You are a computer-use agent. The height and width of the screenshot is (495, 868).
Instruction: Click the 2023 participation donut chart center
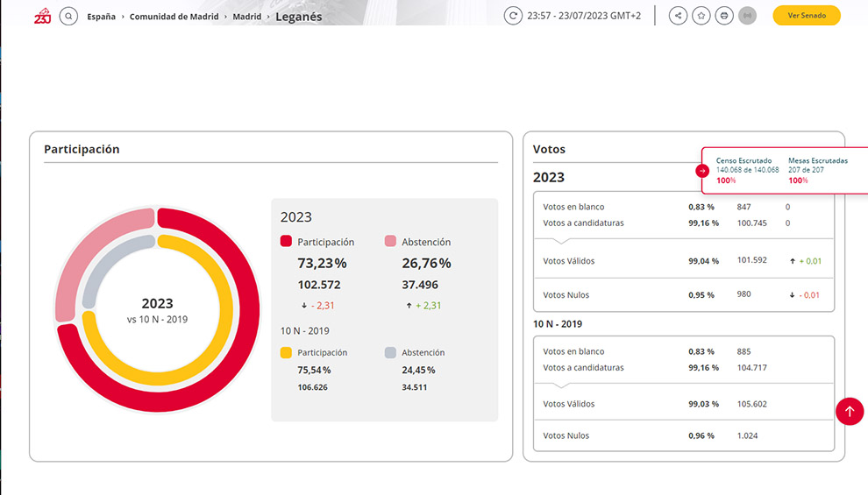pyautogui.click(x=158, y=310)
